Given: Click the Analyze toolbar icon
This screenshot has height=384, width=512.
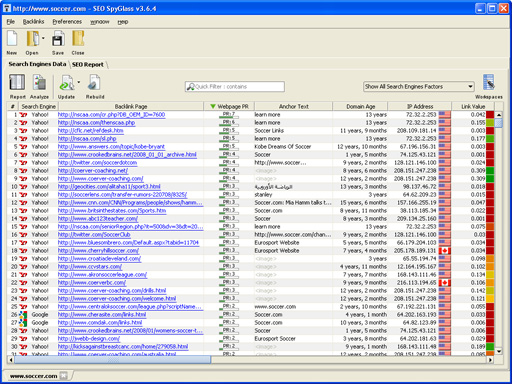Looking at the screenshot, I should (x=39, y=82).
